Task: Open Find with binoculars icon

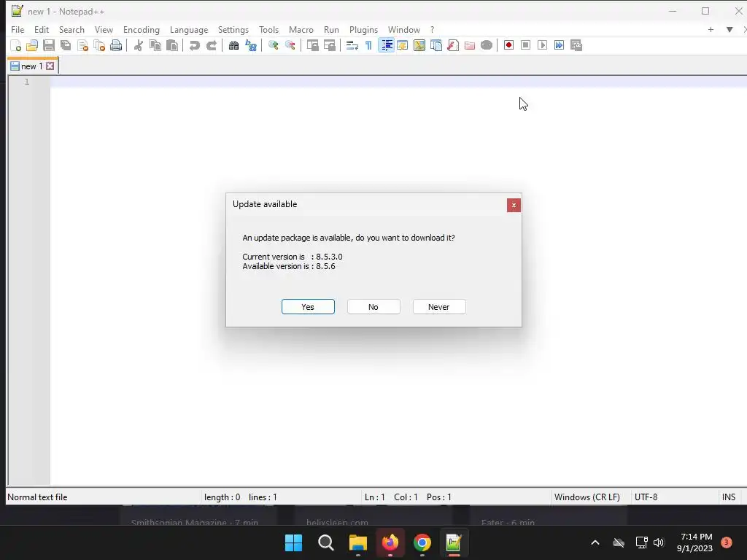Action: (233, 45)
